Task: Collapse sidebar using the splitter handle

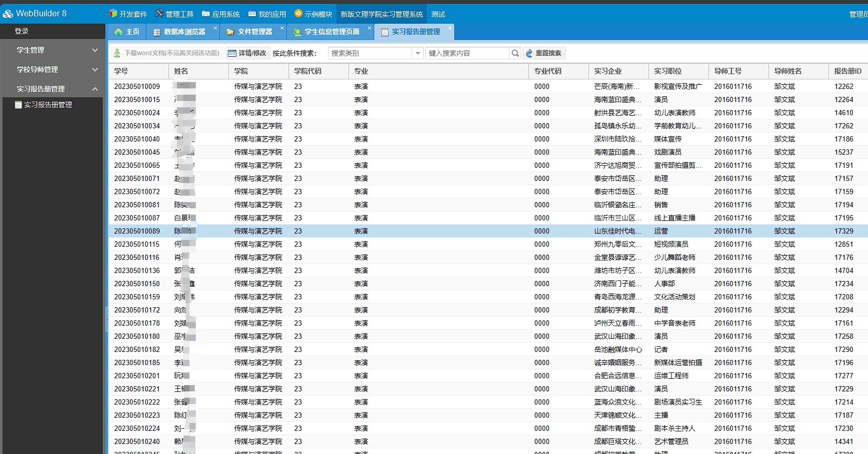Action: [x=107, y=318]
